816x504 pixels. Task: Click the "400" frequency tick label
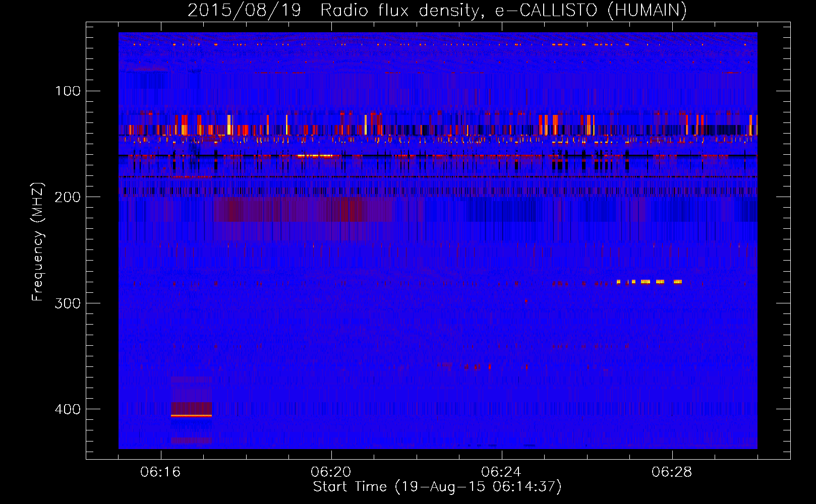pyautogui.click(x=68, y=409)
